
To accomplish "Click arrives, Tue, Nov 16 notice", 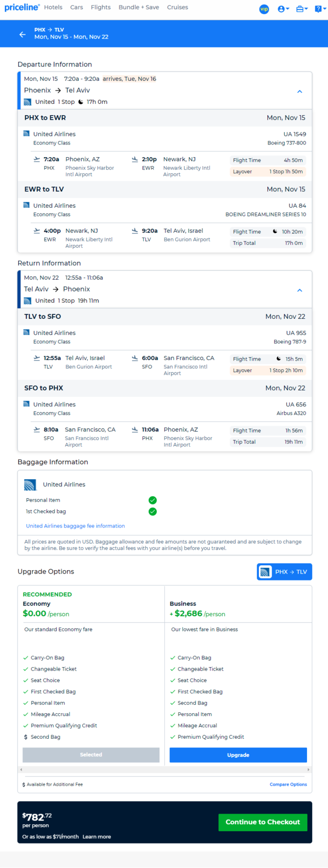I will point(129,79).
